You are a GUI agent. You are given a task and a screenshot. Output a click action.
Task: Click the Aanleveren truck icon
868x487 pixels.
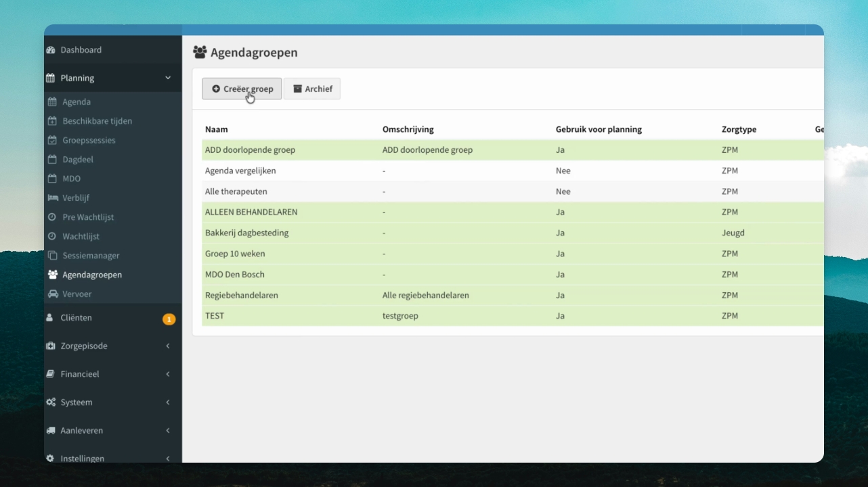point(51,431)
